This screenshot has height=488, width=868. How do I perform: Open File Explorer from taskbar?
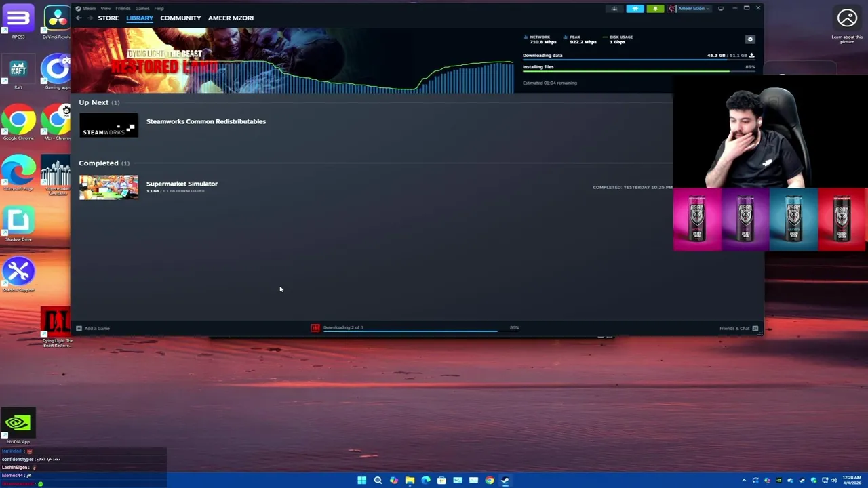410,481
